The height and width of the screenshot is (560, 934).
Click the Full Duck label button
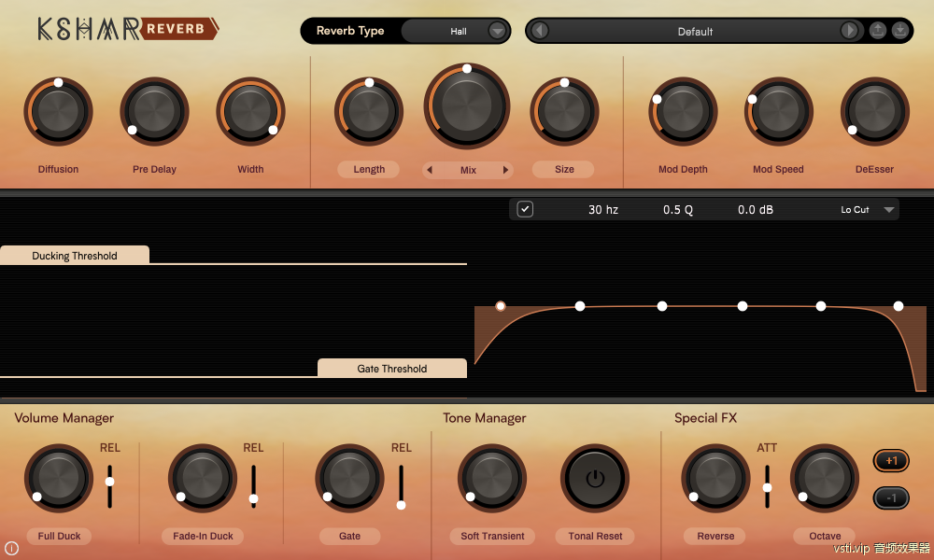pos(59,536)
